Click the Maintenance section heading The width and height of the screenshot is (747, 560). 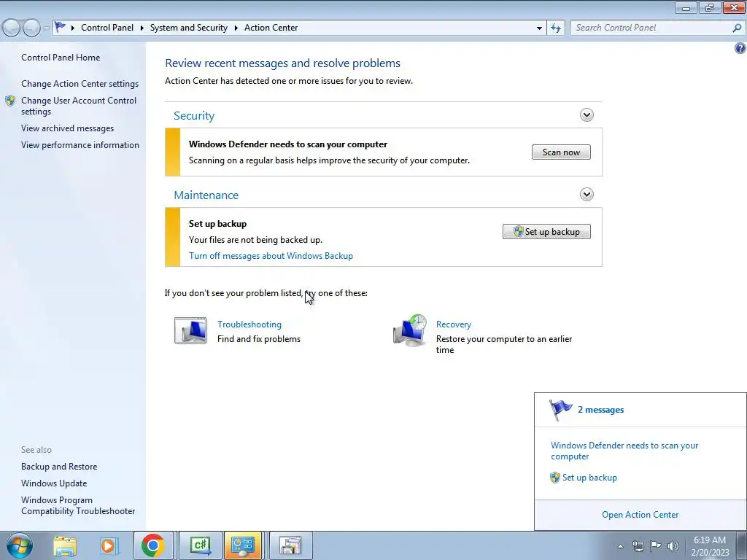click(206, 195)
